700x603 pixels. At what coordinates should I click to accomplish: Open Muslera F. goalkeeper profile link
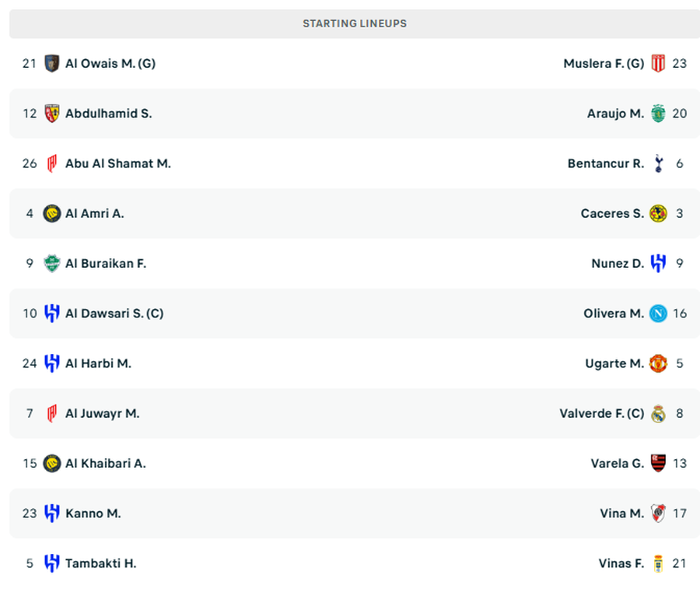604,64
